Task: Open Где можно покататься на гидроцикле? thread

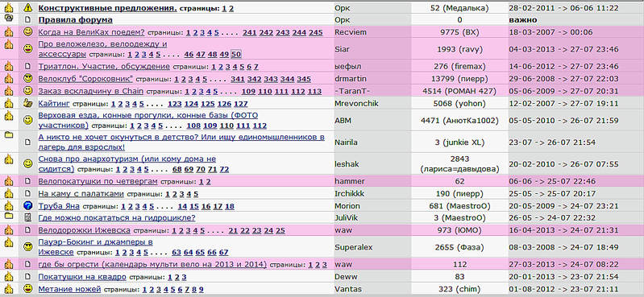Action: coord(117,218)
